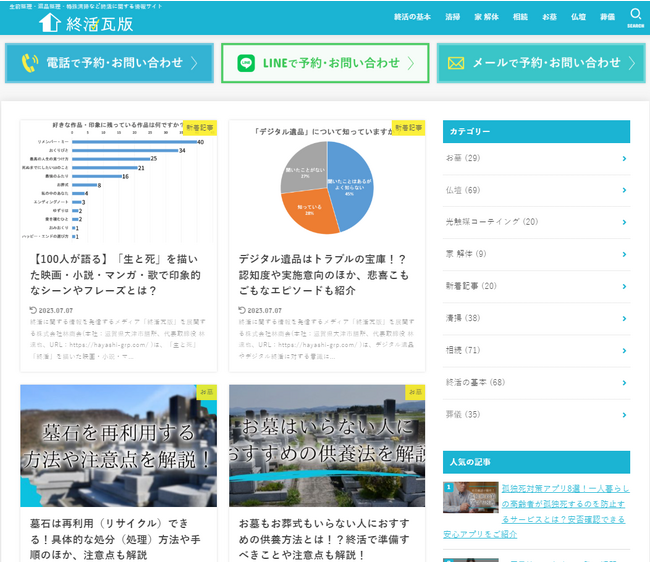Expand the 仏壇 (69) category arrow

pyautogui.click(x=624, y=190)
